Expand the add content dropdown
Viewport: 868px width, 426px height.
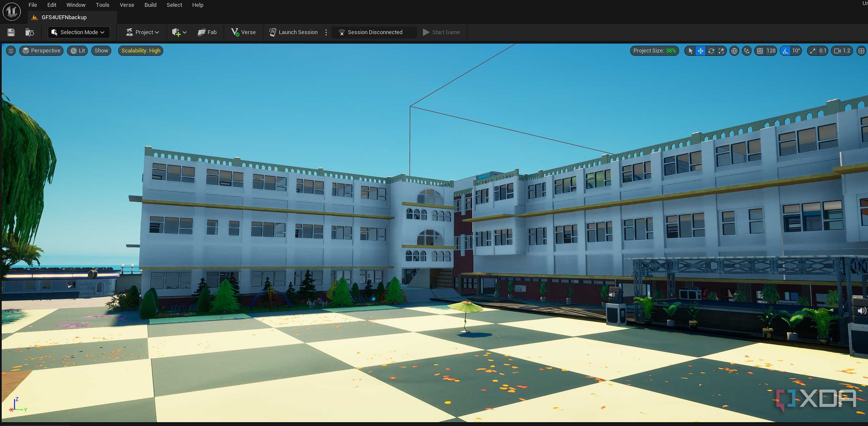point(179,32)
